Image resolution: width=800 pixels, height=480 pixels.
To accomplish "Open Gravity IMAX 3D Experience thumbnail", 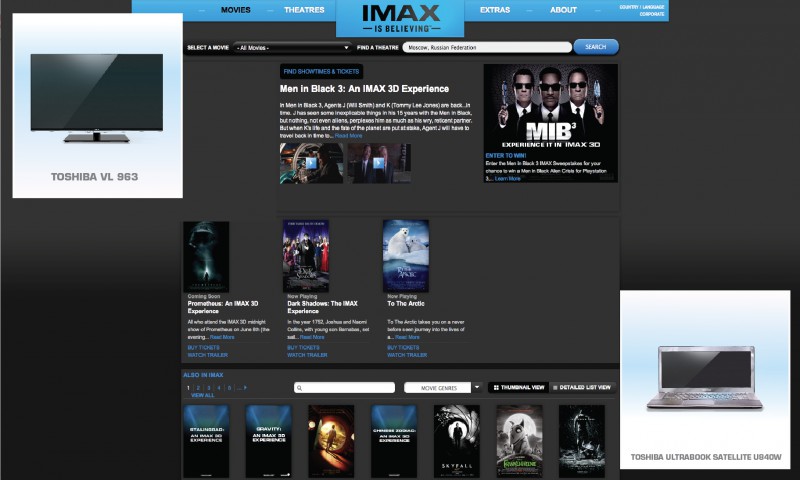I will (269, 441).
